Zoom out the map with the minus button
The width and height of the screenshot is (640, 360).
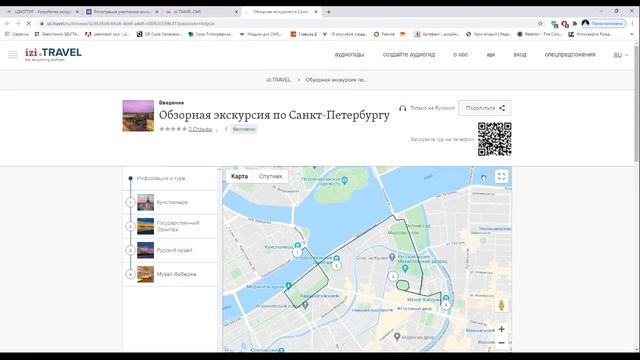click(x=501, y=343)
